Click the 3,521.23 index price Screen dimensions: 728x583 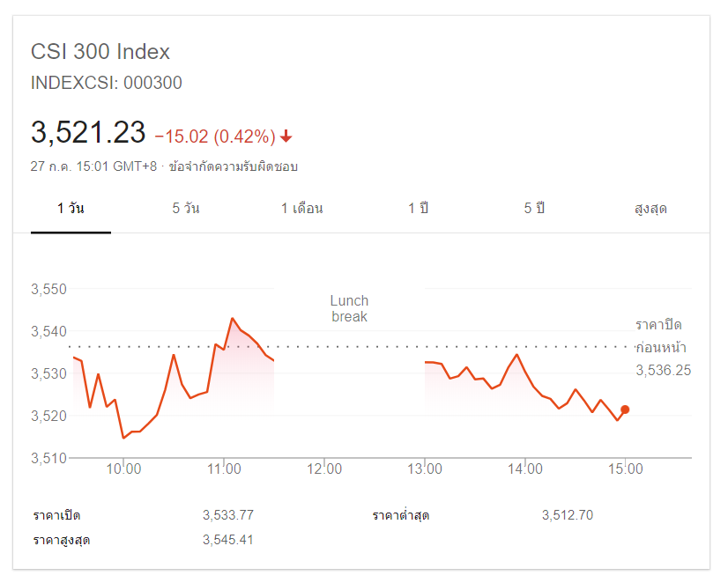[88, 133]
